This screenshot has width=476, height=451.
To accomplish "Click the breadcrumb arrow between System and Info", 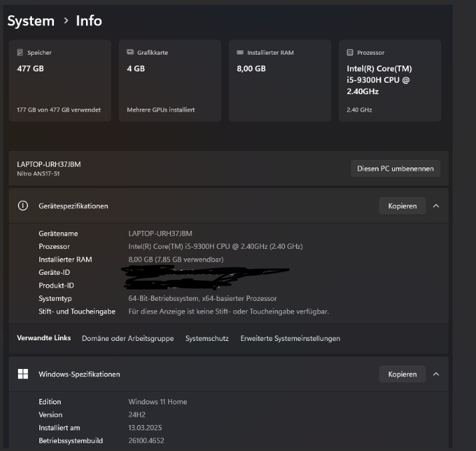I will click(65, 21).
